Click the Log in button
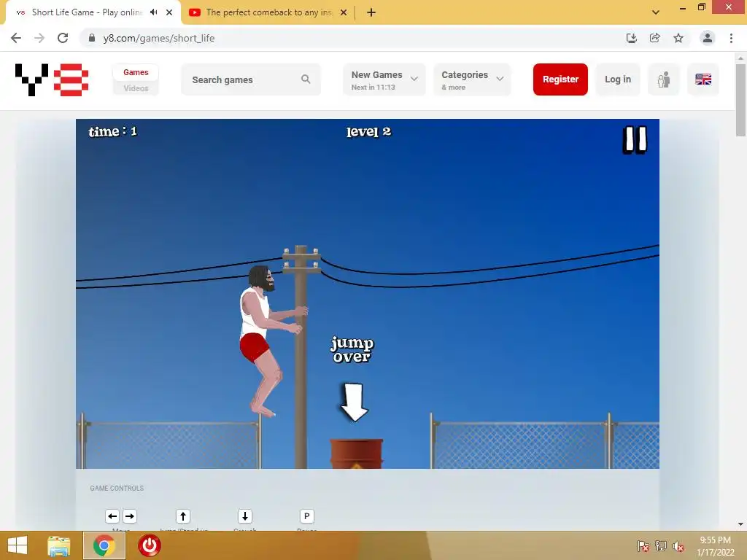This screenshot has height=560, width=747. click(x=618, y=79)
